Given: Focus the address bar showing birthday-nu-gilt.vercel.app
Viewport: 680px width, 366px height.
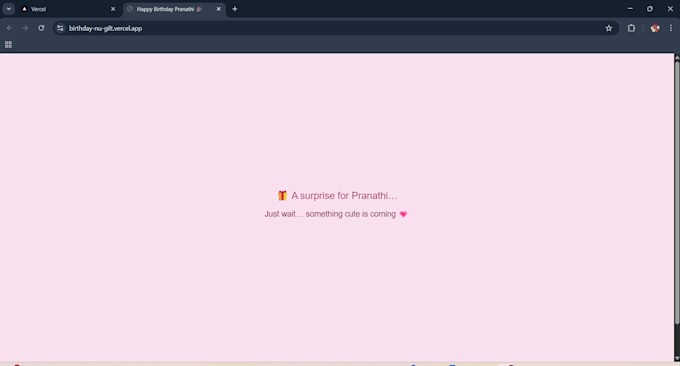Looking at the screenshot, I should click(335, 28).
